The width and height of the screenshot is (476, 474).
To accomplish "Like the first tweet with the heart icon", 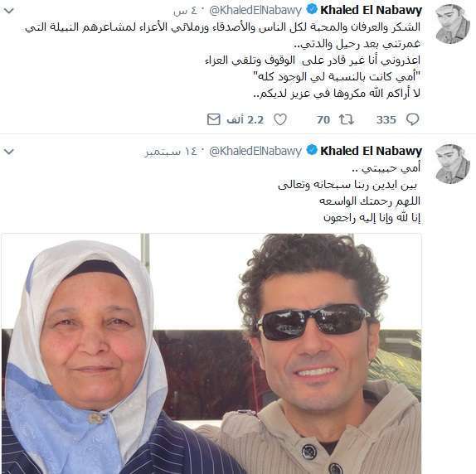I will point(280,119).
